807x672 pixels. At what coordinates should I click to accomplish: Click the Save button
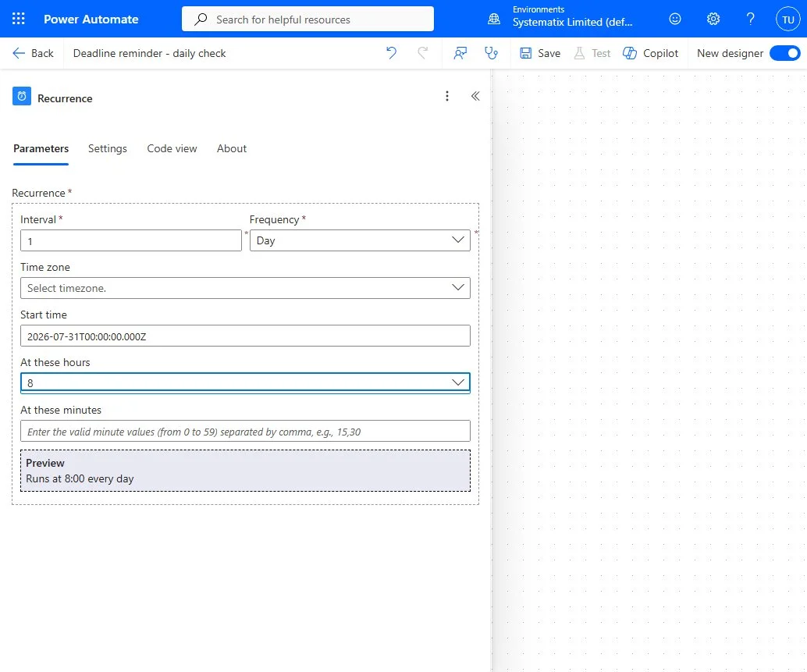(x=540, y=53)
